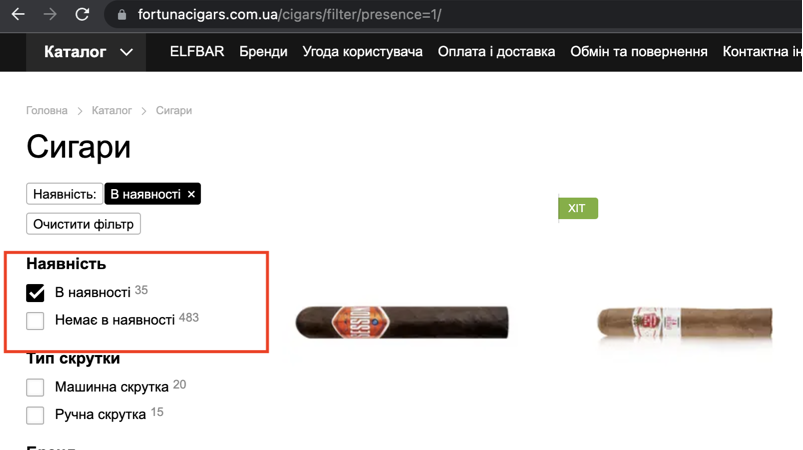Open the ELFBAR menu item
The image size is (803, 450).
[x=197, y=52]
